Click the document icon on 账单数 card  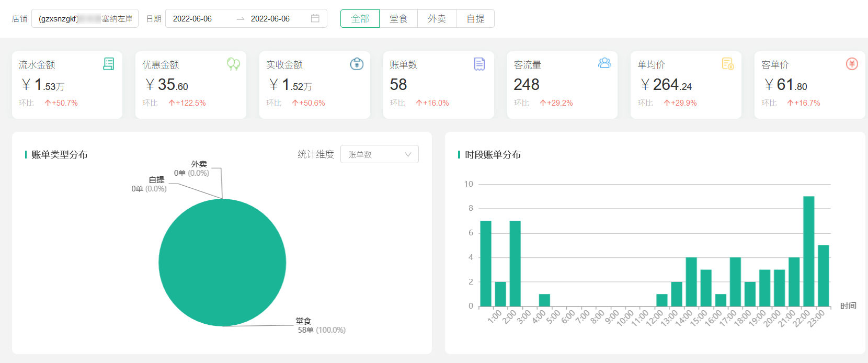point(479,64)
